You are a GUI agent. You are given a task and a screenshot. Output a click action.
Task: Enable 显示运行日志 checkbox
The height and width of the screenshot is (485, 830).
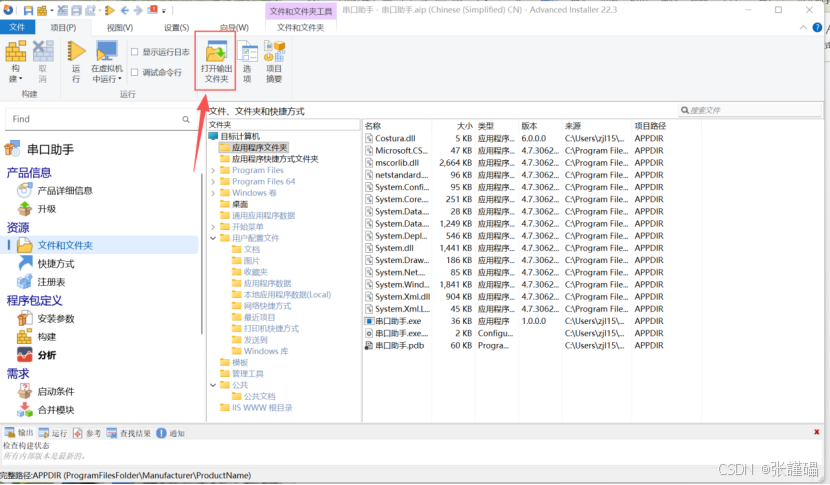pyautogui.click(x=134, y=52)
